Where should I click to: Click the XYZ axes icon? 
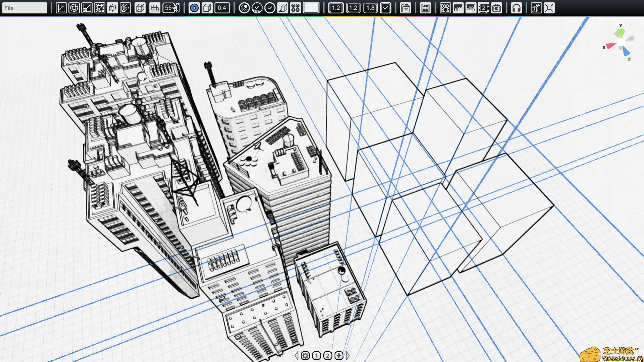(61, 8)
